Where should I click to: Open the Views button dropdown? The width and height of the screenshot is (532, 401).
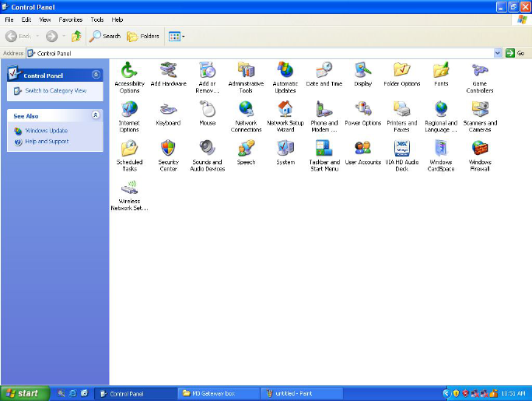point(184,36)
